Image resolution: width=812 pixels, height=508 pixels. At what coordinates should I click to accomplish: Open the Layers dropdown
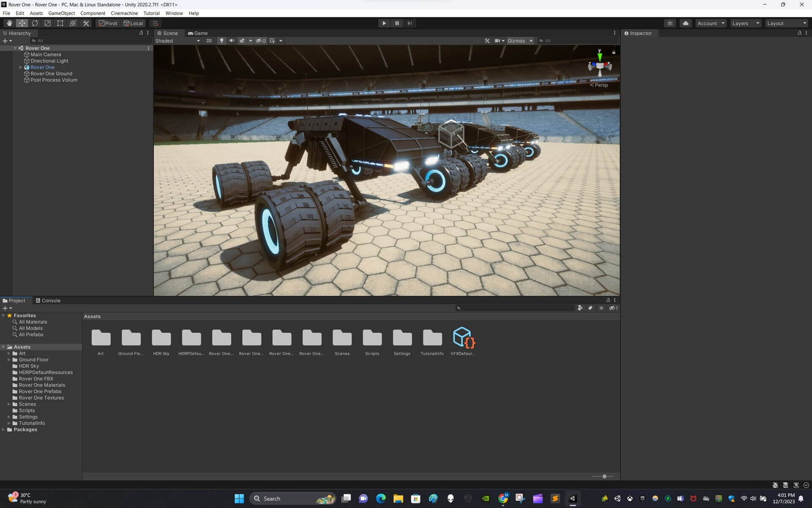coord(745,23)
